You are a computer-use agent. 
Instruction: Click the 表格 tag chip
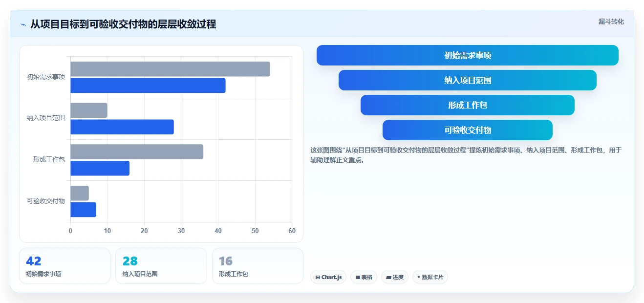(364, 277)
